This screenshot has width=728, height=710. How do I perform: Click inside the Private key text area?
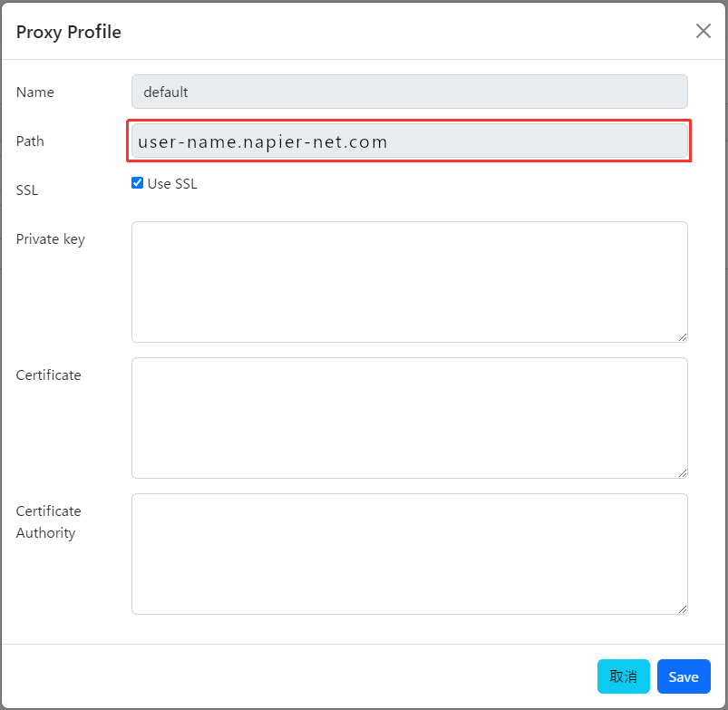pyautogui.click(x=409, y=282)
